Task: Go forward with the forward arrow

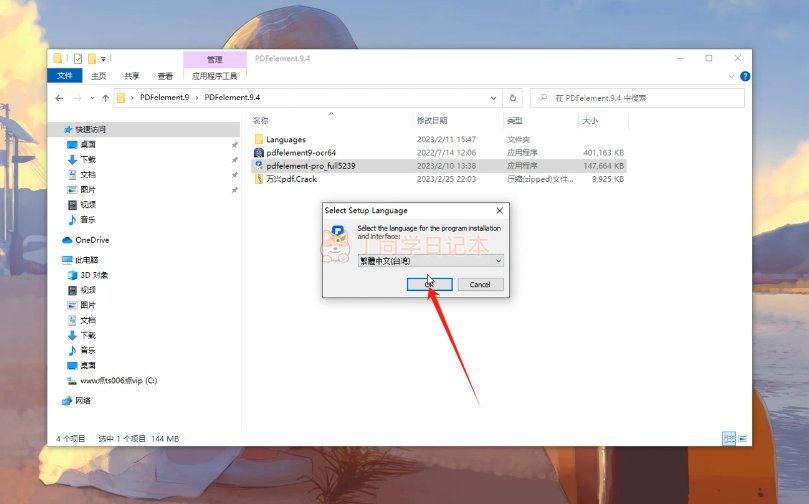Action: pyautogui.click(x=78, y=98)
